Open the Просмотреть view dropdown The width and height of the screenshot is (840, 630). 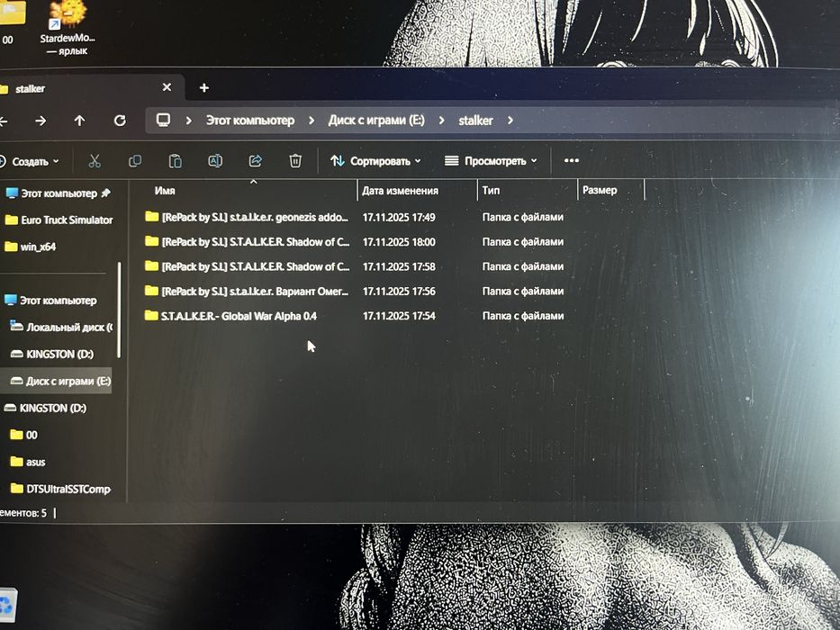491,161
